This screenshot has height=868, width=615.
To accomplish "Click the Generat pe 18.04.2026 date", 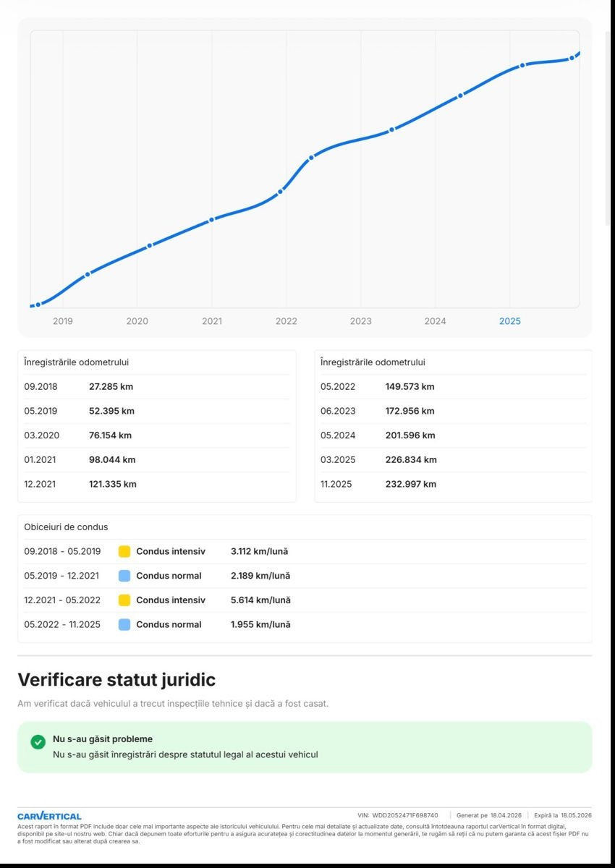I will click(488, 815).
